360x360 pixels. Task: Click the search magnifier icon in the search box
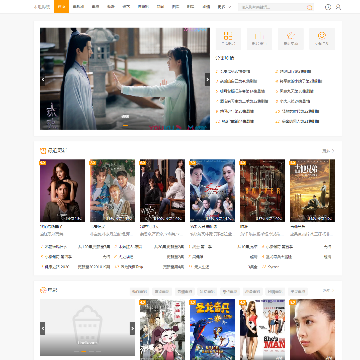pyautogui.click(x=309, y=7)
